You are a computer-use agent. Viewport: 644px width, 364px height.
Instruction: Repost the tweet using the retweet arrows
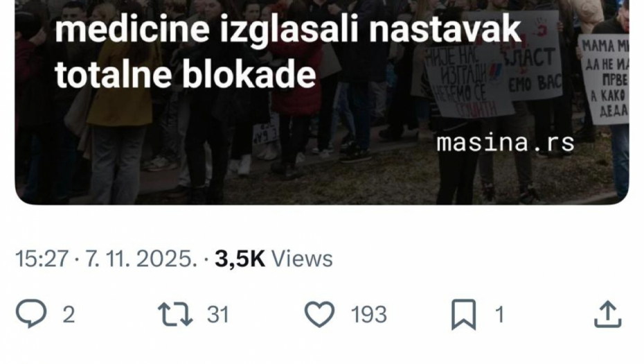[175, 314]
